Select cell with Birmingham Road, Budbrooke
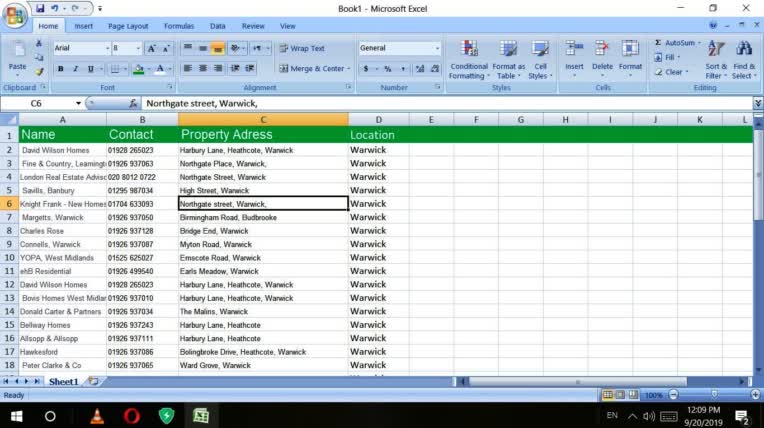This screenshot has width=764, height=428. click(x=263, y=217)
